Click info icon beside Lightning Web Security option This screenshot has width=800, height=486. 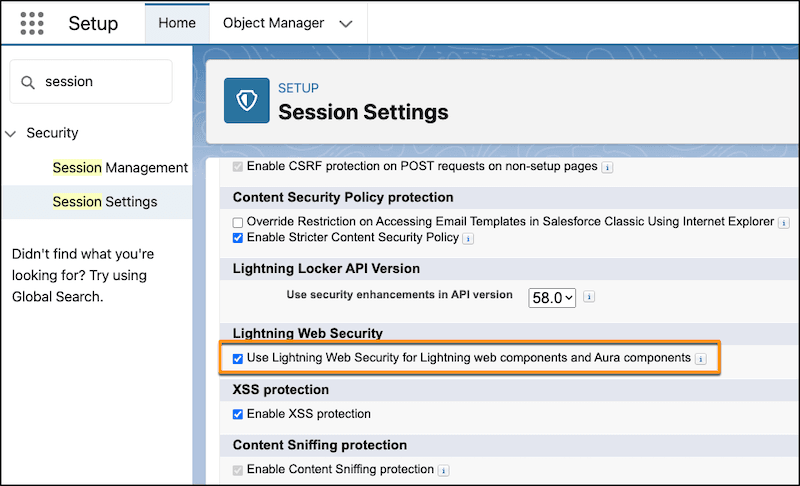(701, 358)
